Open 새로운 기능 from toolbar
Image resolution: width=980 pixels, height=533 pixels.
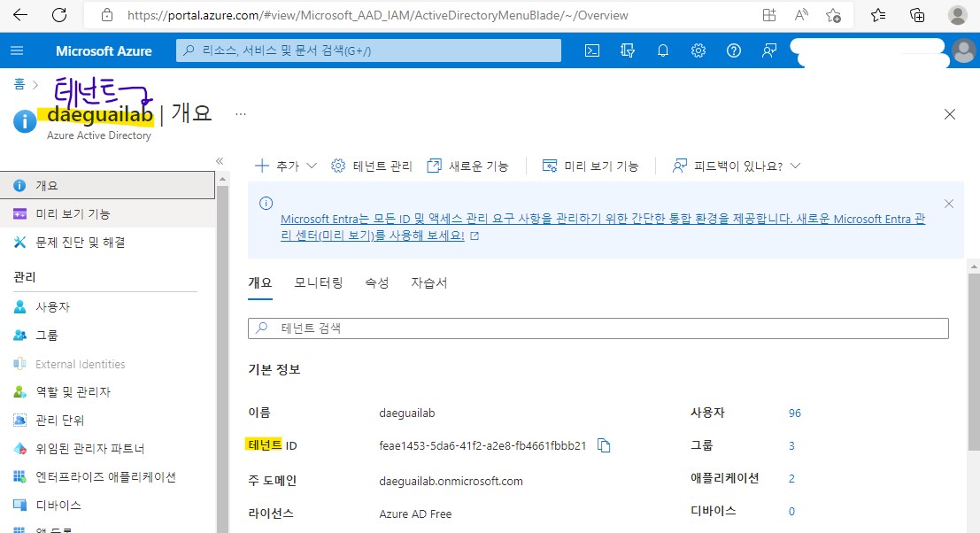(468, 166)
